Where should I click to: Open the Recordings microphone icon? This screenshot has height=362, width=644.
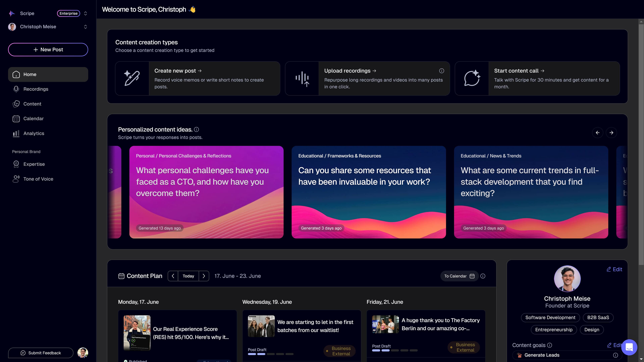[x=16, y=89]
